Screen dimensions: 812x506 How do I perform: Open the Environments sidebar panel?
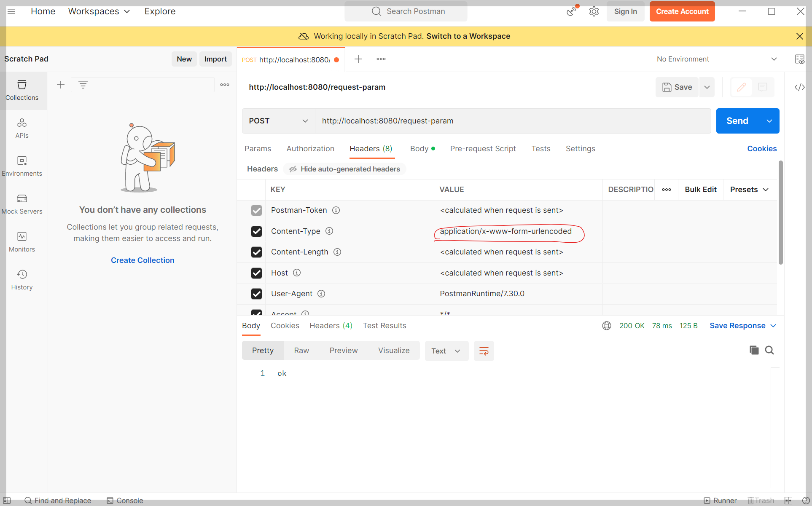point(22,166)
